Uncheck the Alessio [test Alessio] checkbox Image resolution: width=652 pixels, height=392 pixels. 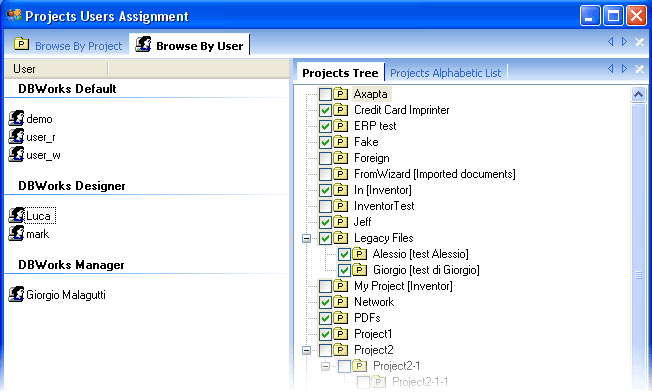point(344,254)
